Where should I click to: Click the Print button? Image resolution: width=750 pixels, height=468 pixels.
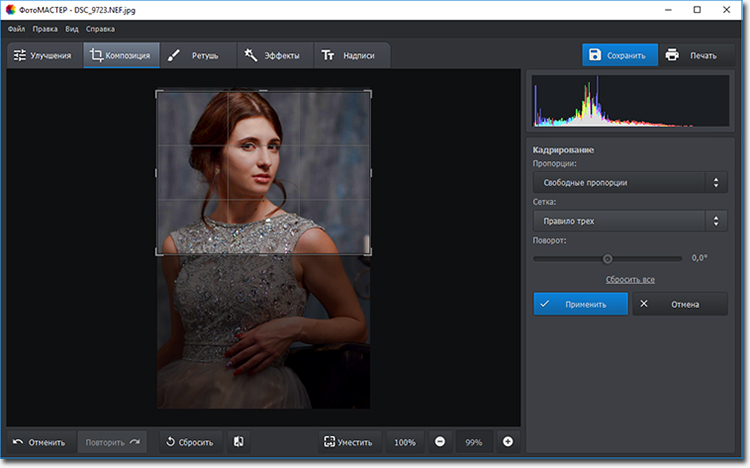click(x=691, y=55)
